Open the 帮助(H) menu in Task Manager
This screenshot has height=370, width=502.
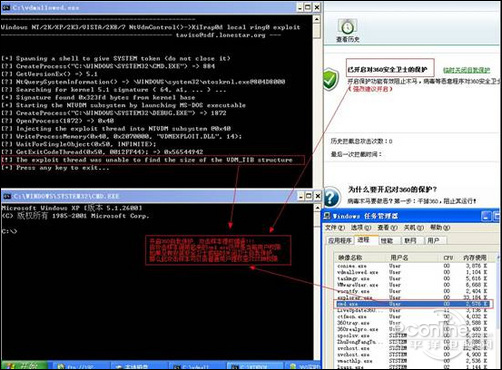pos(440,228)
